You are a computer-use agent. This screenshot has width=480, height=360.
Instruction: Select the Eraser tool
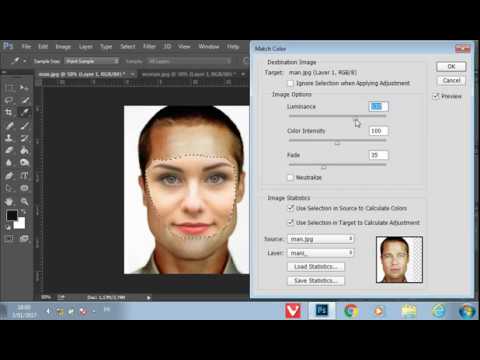9,150
